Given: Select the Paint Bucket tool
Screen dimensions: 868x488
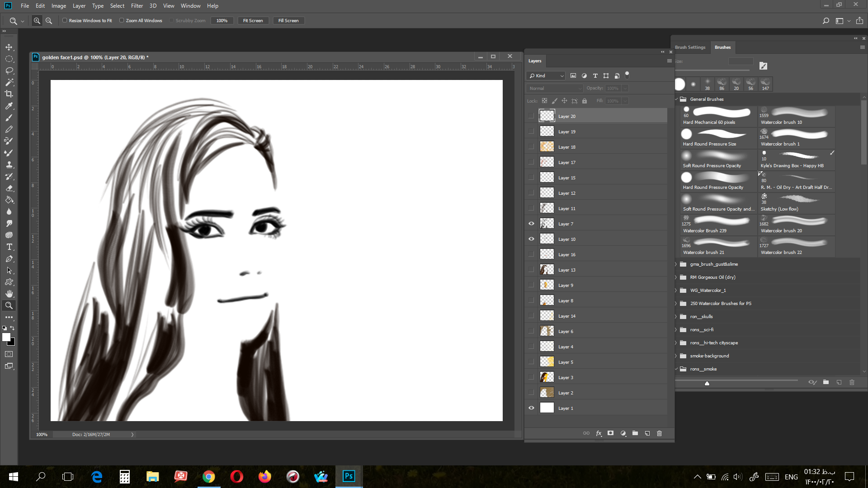Looking at the screenshot, I should point(9,200).
